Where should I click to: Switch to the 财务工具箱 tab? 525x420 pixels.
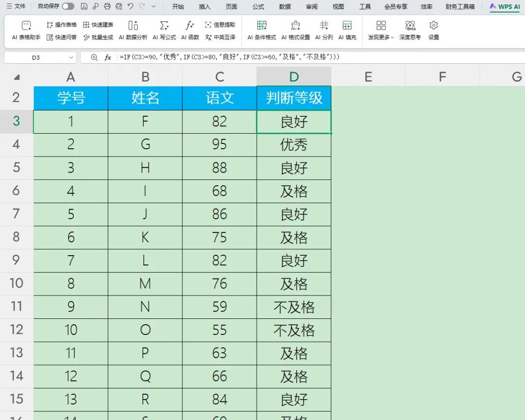(460, 7)
